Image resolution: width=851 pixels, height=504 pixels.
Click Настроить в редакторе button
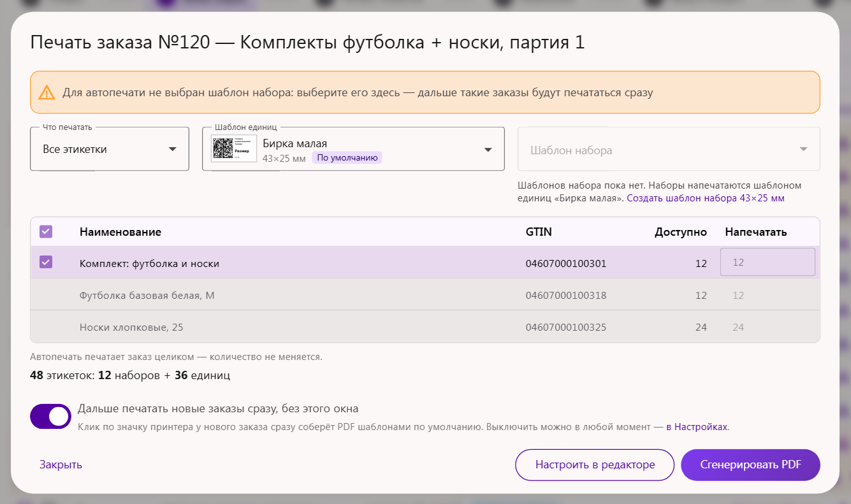point(595,464)
